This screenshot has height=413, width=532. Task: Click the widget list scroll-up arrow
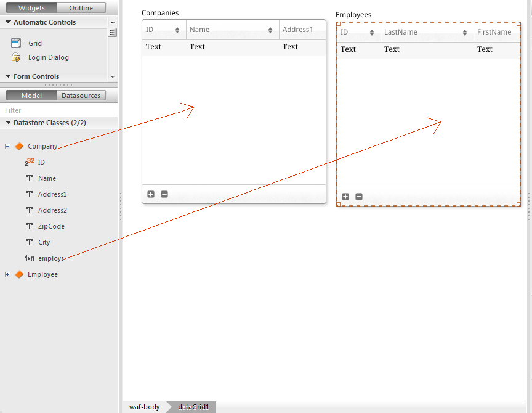tap(113, 22)
